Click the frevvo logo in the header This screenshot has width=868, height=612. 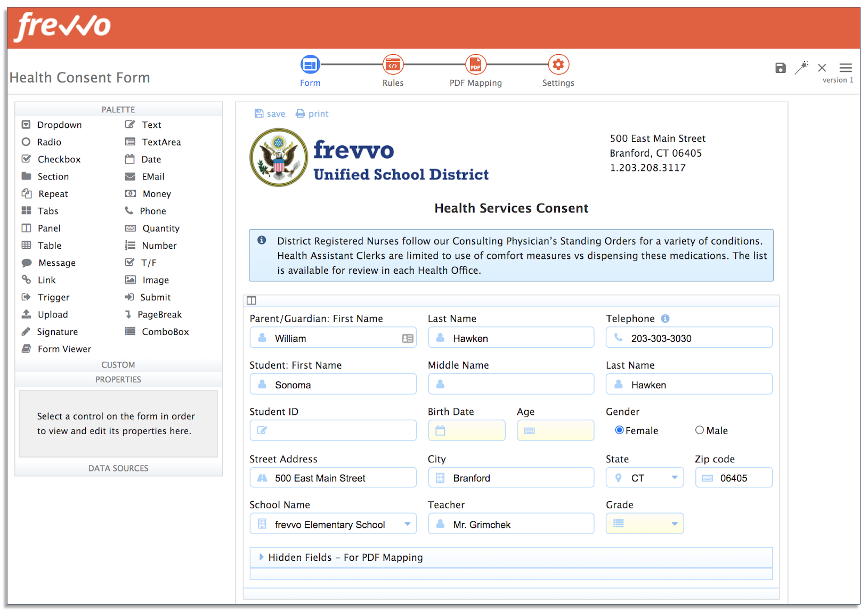[63, 27]
